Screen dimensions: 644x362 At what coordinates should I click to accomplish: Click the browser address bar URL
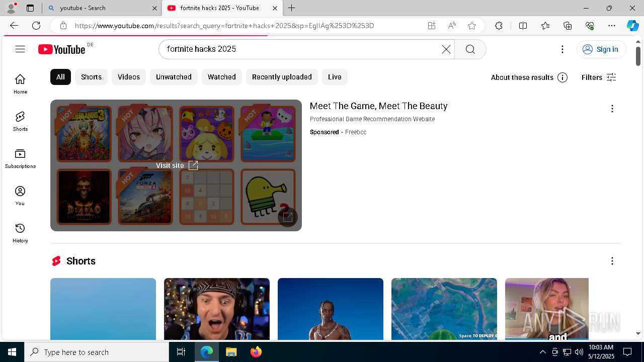point(224,26)
